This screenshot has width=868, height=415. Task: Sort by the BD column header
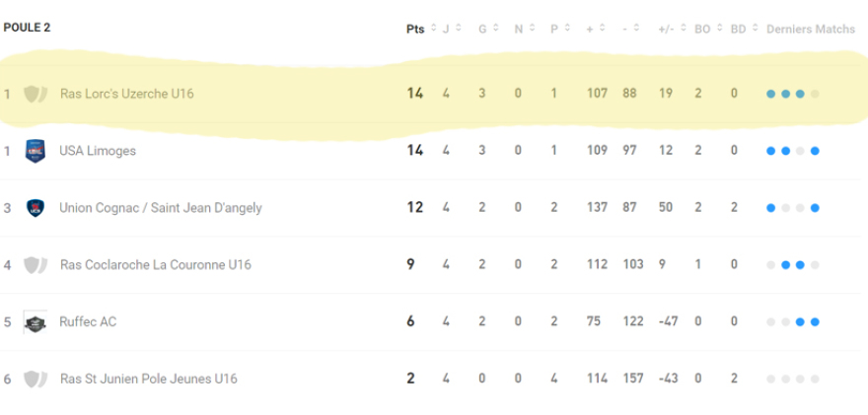(x=738, y=30)
